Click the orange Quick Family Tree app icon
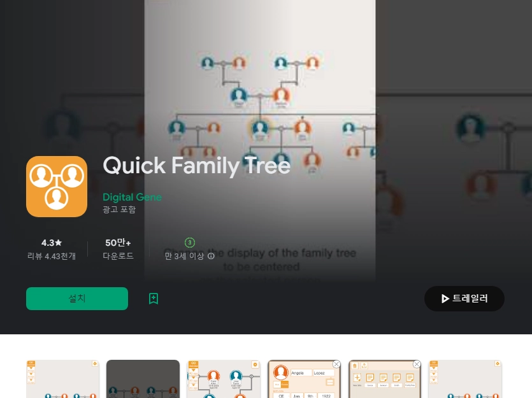Viewport: 532px width, 398px height. pyautogui.click(x=57, y=187)
